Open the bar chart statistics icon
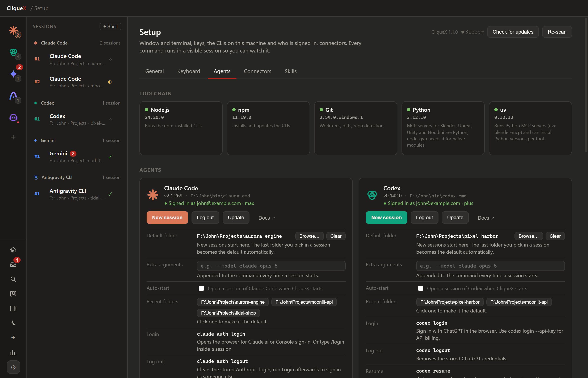 (13, 353)
